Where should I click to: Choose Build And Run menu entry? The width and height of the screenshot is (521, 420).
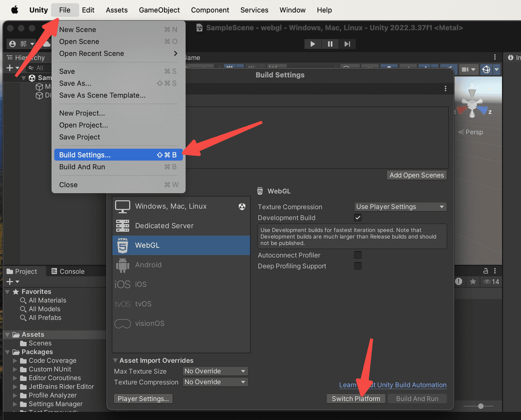point(118,167)
